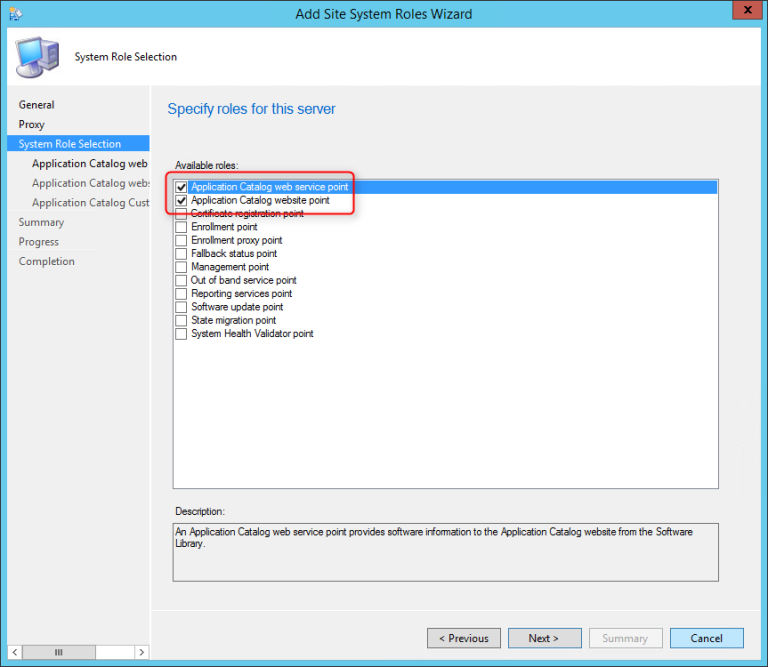The width and height of the screenshot is (768, 667).
Task: Check the Fallback status point role
Action: (181, 254)
